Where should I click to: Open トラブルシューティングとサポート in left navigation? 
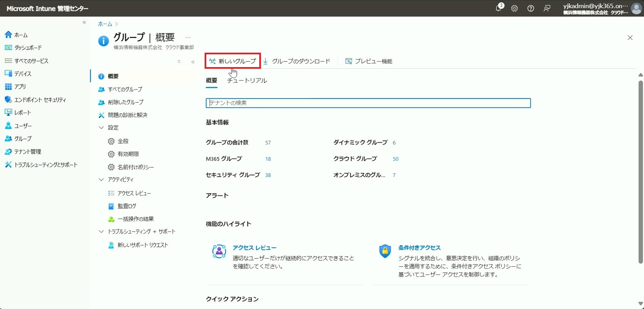(x=46, y=165)
